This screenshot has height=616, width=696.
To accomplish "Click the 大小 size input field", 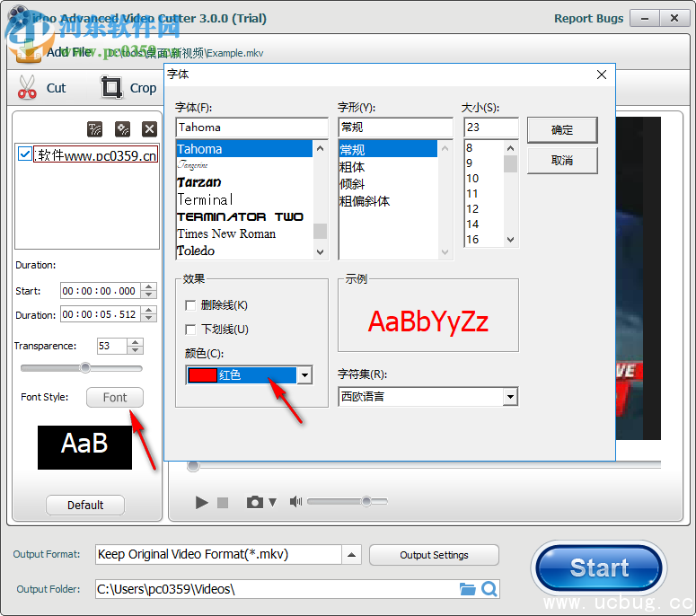I will point(491,128).
